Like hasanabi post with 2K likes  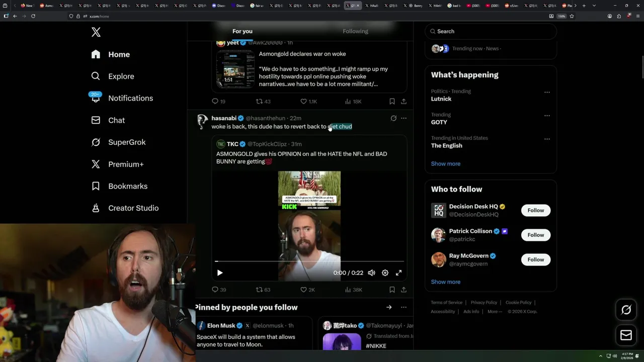[307, 290]
